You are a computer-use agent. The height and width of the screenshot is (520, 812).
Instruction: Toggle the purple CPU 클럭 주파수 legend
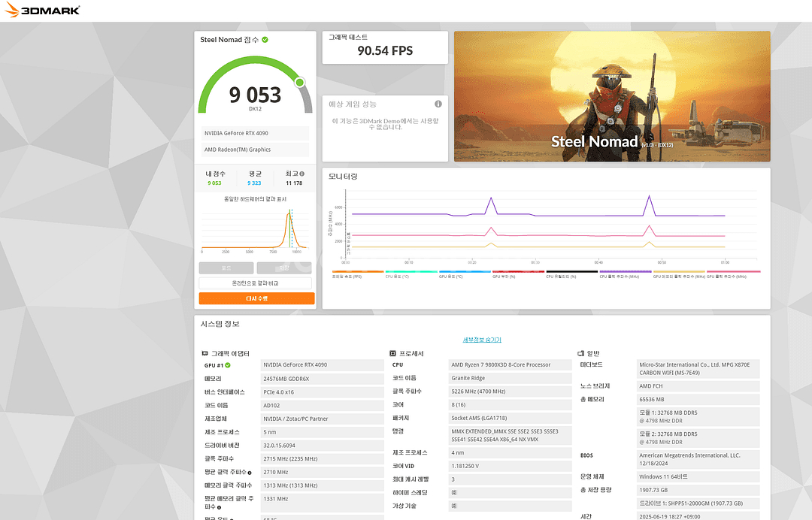pos(626,274)
